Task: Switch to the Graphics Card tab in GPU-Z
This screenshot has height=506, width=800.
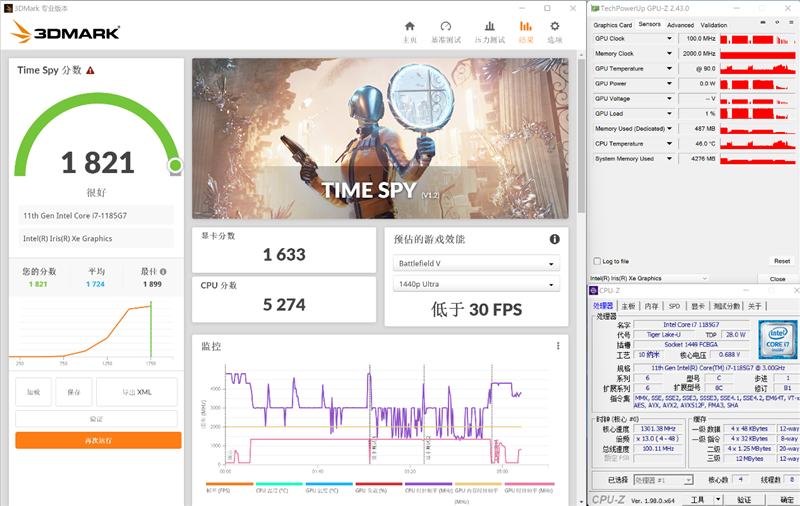Action: pos(612,25)
